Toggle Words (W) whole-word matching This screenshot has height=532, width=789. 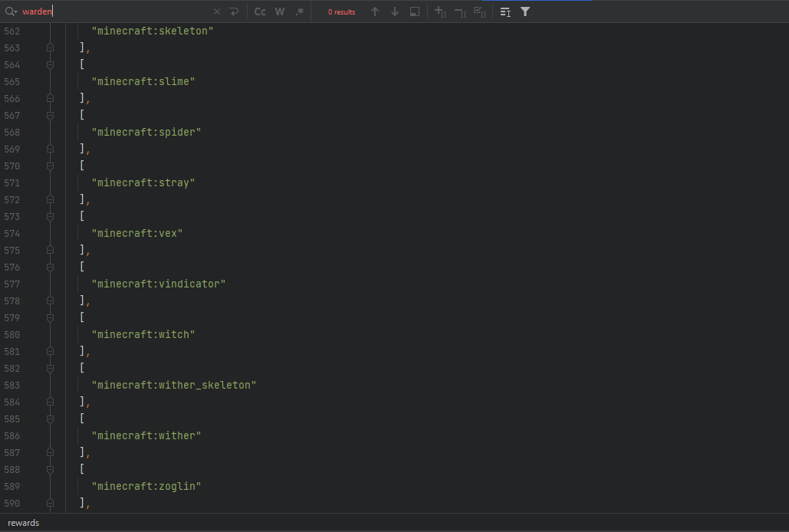[x=280, y=11]
